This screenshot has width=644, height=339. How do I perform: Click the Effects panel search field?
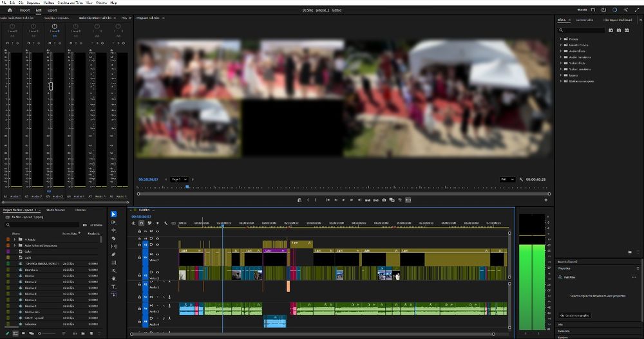point(582,30)
